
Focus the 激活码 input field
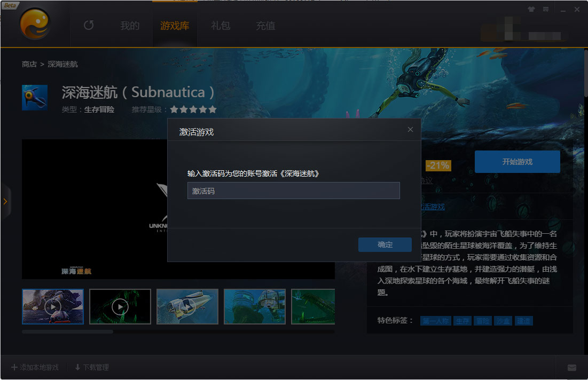coord(293,191)
